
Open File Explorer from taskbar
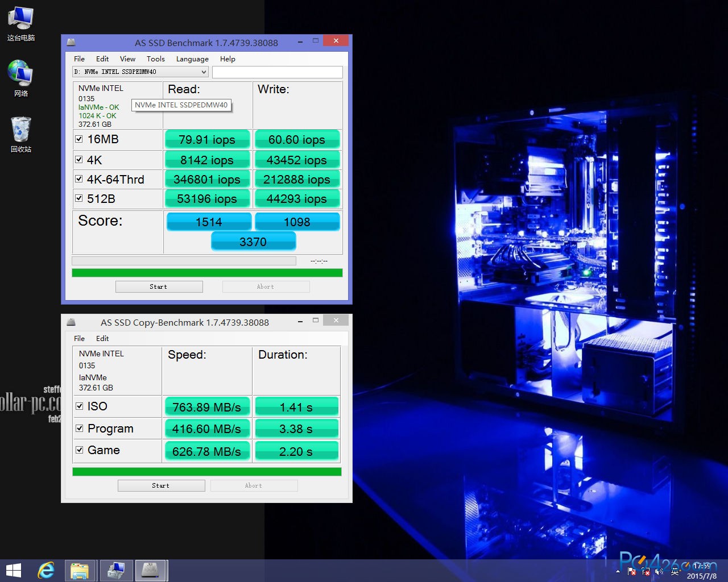pos(80,571)
